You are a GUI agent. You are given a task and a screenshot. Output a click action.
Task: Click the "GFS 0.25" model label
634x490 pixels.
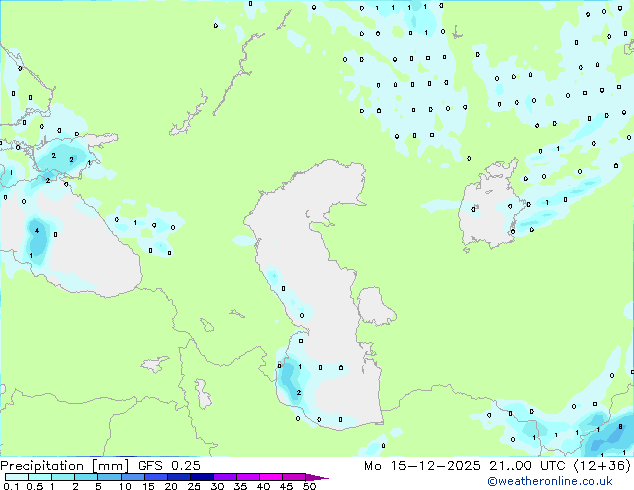169,466
